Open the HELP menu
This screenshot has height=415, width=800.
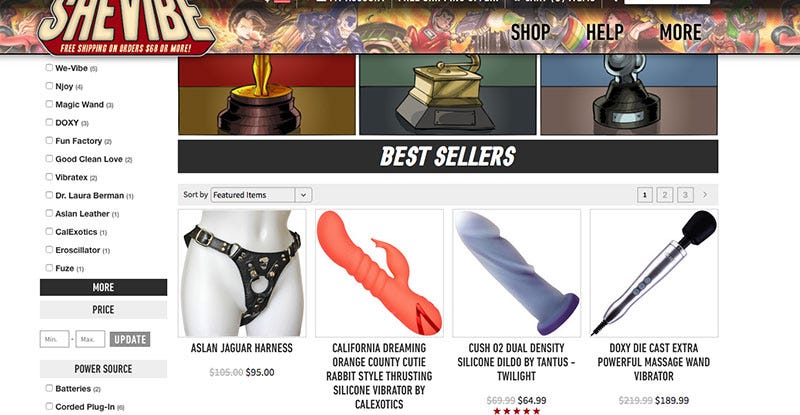pyautogui.click(x=605, y=33)
